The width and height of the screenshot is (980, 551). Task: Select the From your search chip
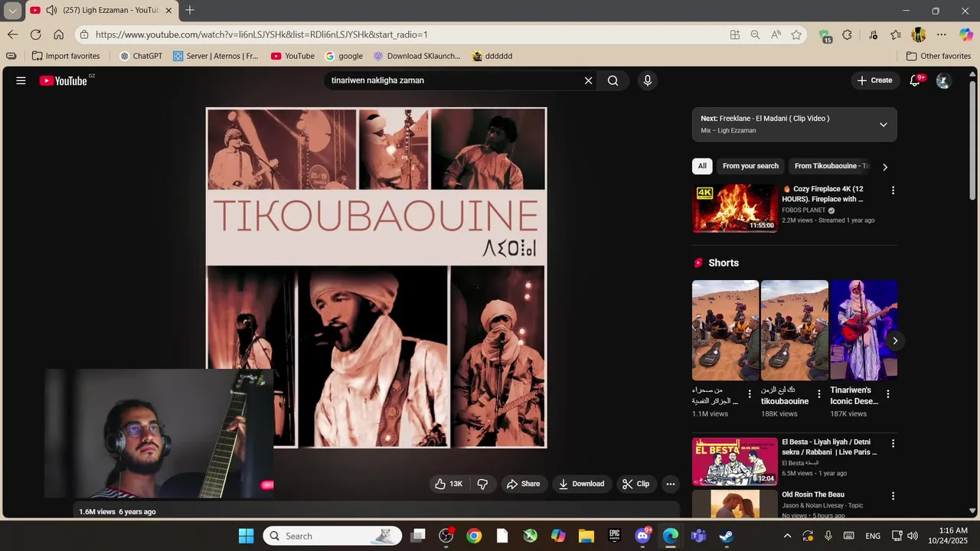coord(750,166)
